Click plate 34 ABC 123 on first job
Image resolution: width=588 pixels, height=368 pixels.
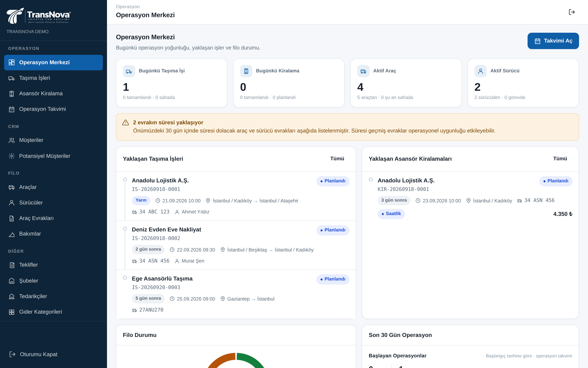(154, 212)
